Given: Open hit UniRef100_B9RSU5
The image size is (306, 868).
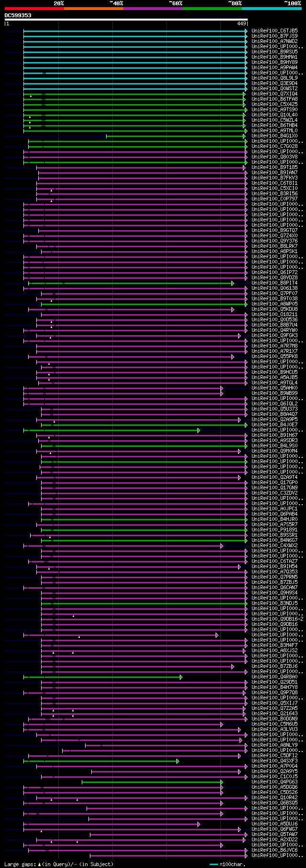Looking at the screenshot, I should pyautogui.click(x=274, y=52).
